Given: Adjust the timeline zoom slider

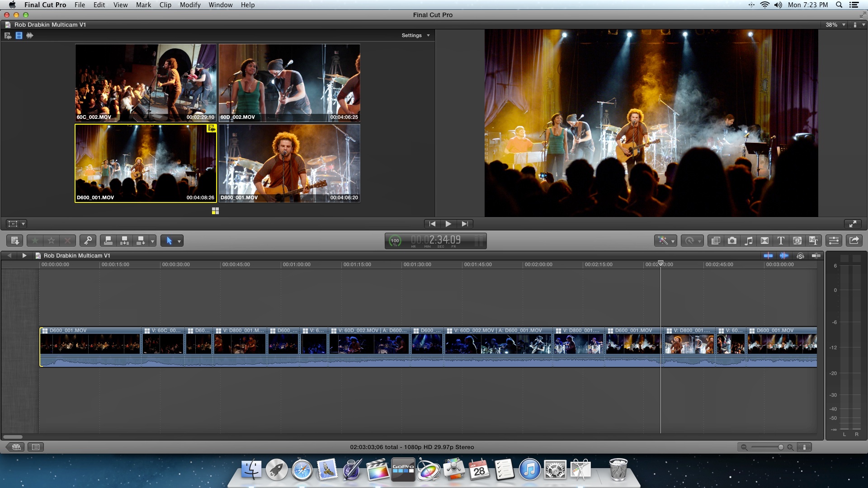Looking at the screenshot, I should click(767, 447).
